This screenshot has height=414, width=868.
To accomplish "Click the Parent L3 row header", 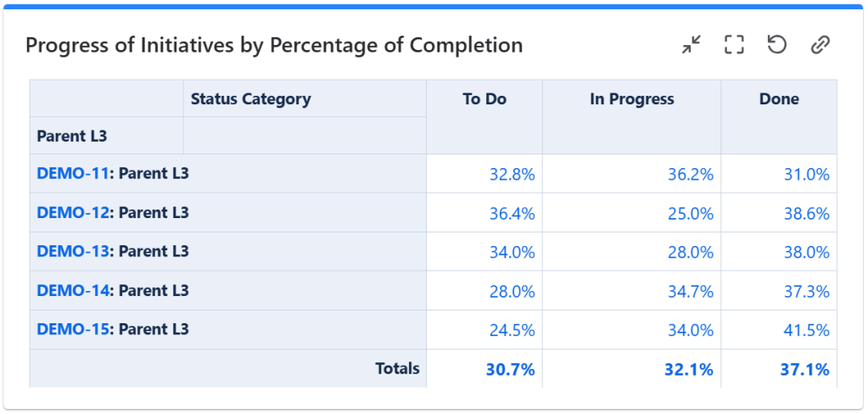I will coord(72,136).
